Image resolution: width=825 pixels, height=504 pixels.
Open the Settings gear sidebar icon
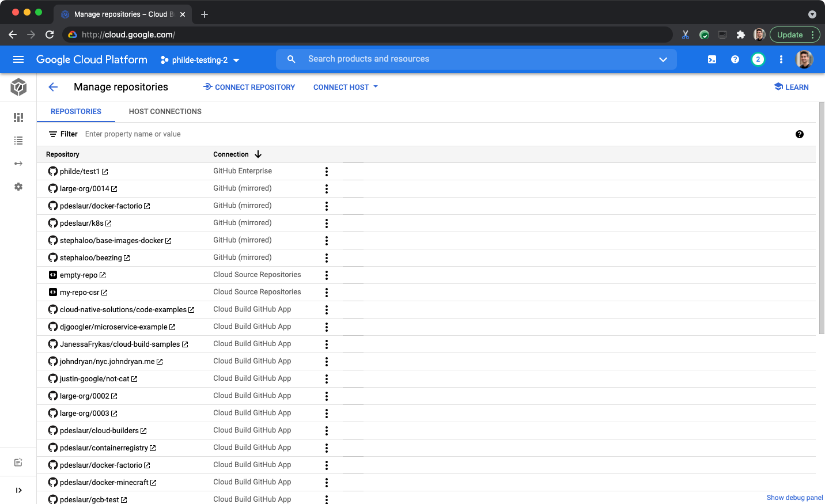(18, 187)
